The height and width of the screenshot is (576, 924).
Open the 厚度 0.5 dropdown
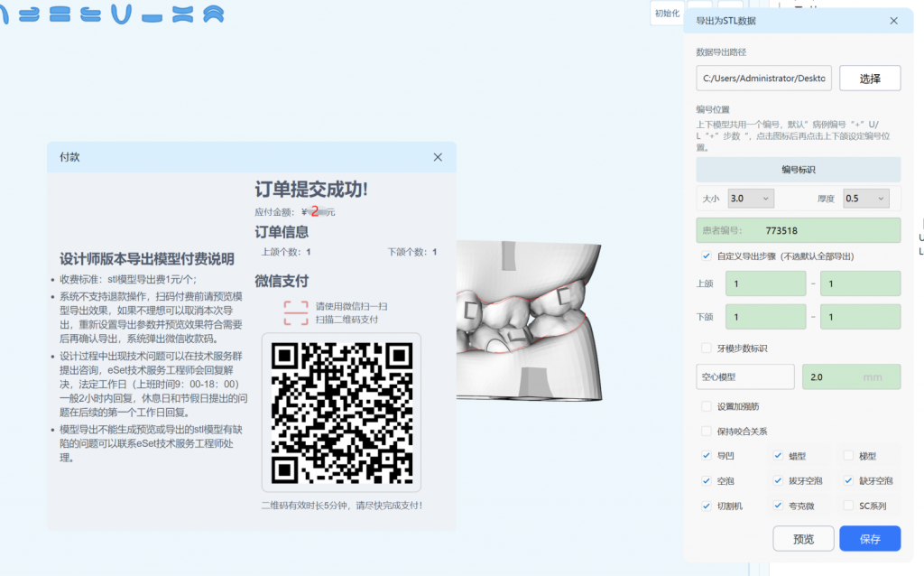(865, 199)
